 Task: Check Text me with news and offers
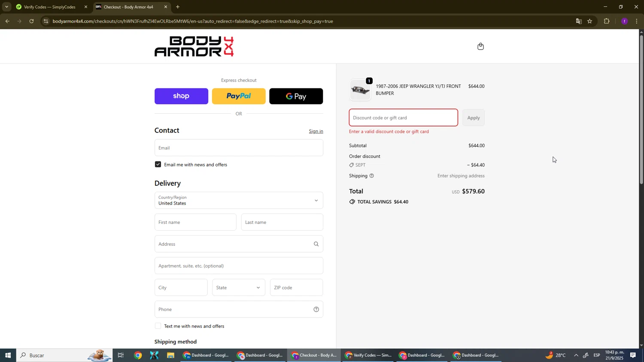click(158, 326)
